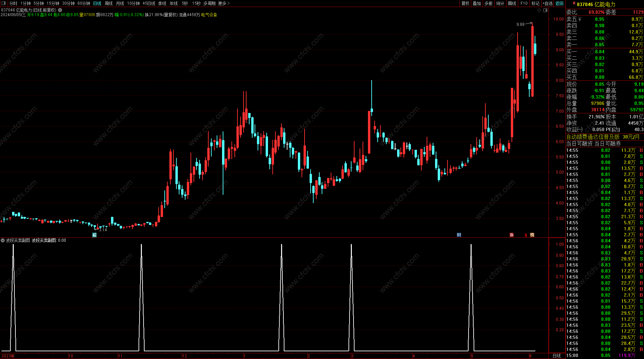Select the 60分钟 period tab

pyautogui.click(x=84, y=3)
